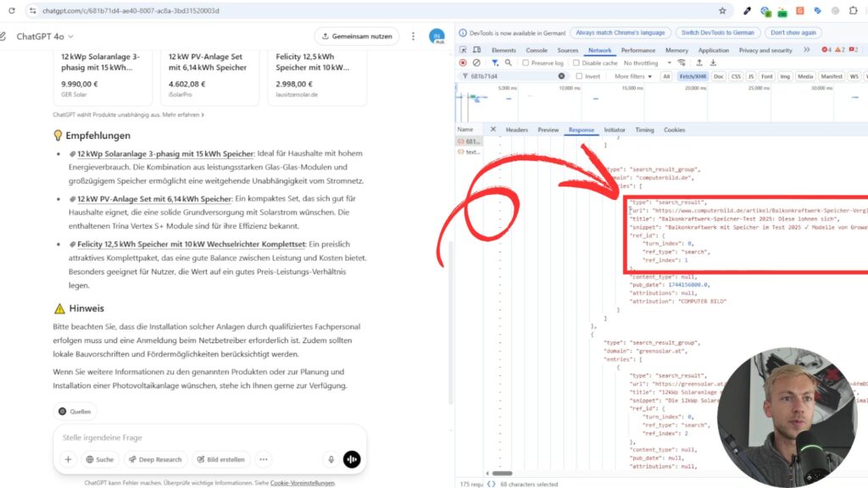Switch to the Console panel tab
The height and width of the screenshot is (488, 868).
tap(537, 50)
